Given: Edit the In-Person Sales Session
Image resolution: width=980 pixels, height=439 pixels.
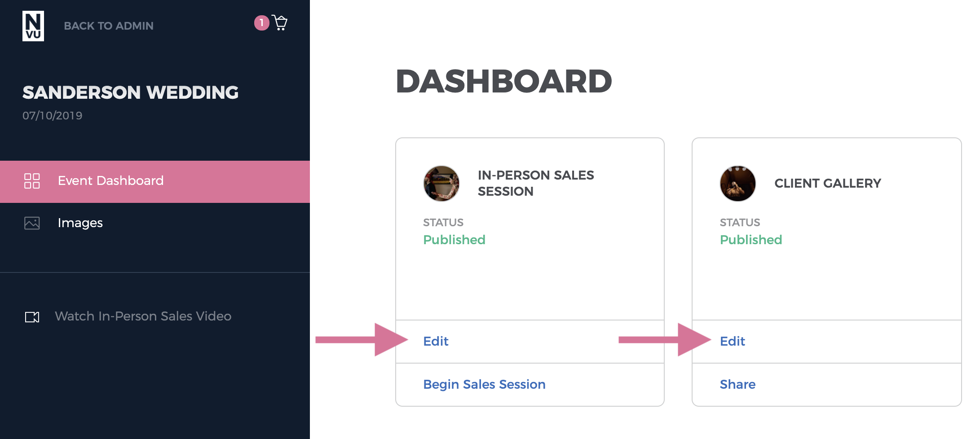Looking at the screenshot, I should point(436,341).
